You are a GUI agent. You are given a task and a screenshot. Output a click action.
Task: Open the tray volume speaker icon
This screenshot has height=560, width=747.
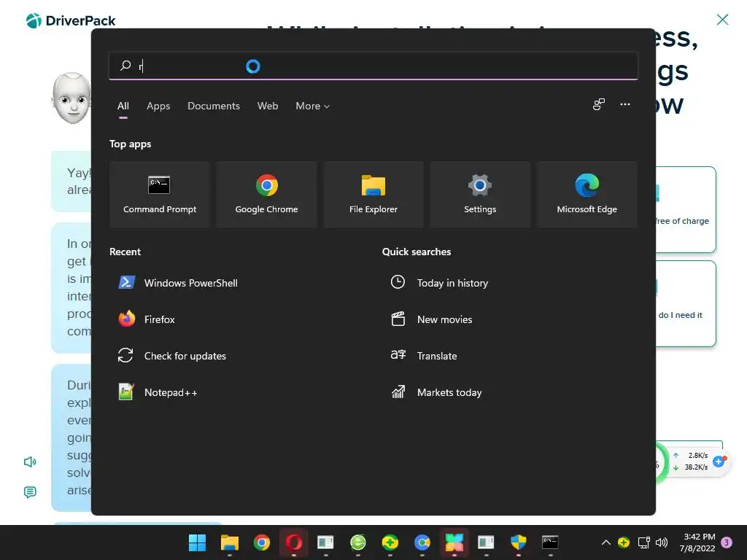click(662, 542)
